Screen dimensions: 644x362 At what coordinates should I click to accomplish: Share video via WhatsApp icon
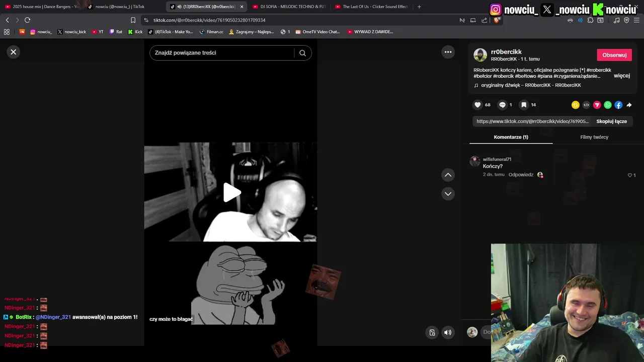click(x=608, y=105)
